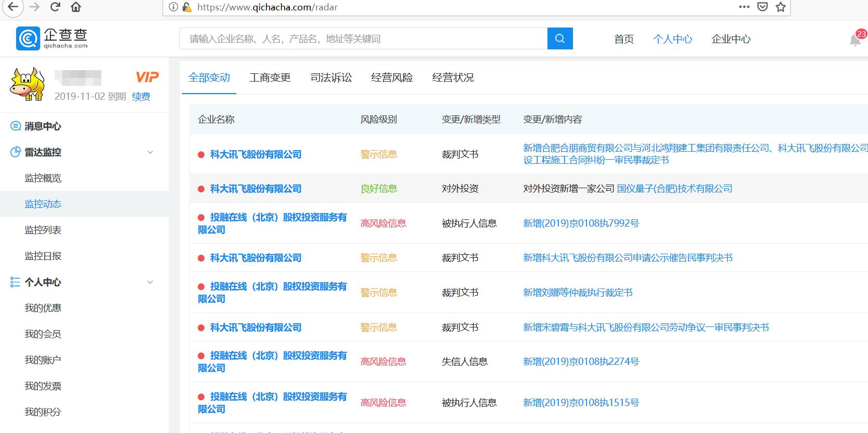
Task: Go to 首页 in top navigation
Action: [x=624, y=39]
